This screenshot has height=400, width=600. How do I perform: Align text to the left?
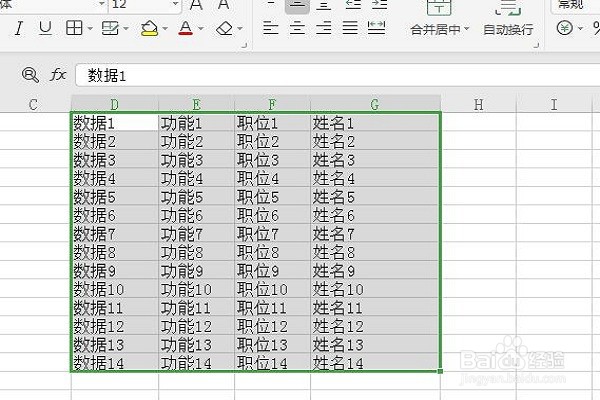pyautogui.click(x=271, y=28)
